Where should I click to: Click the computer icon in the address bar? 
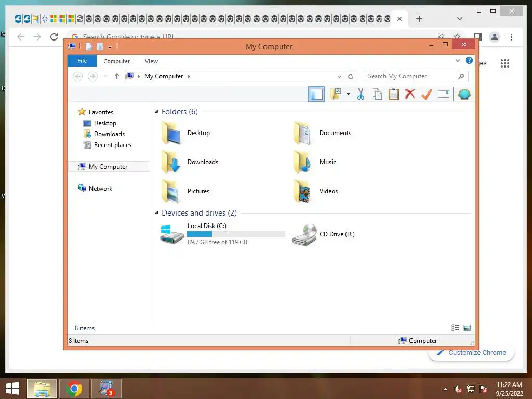pyautogui.click(x=129, y=76)
